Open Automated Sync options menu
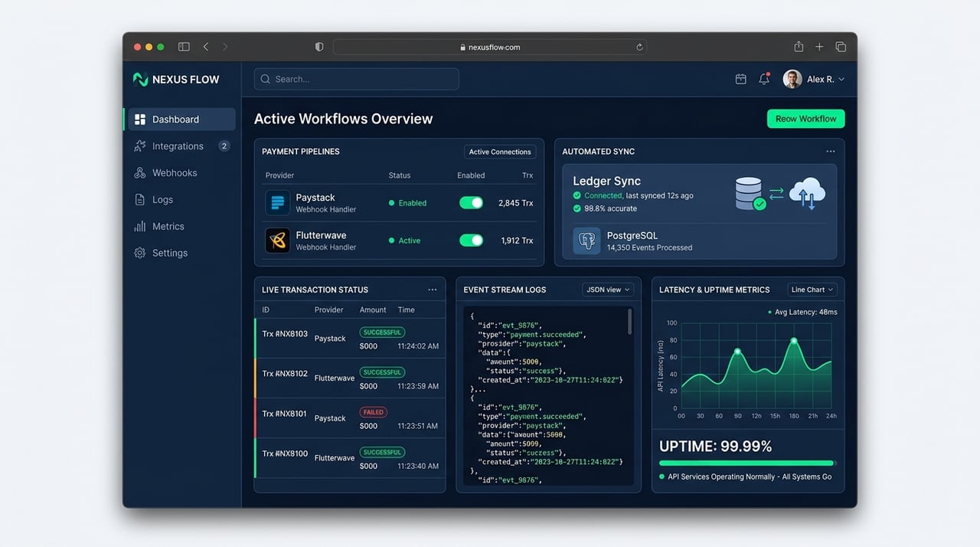The height and width of the screenshot is (547, 980). tap(831, 152)
